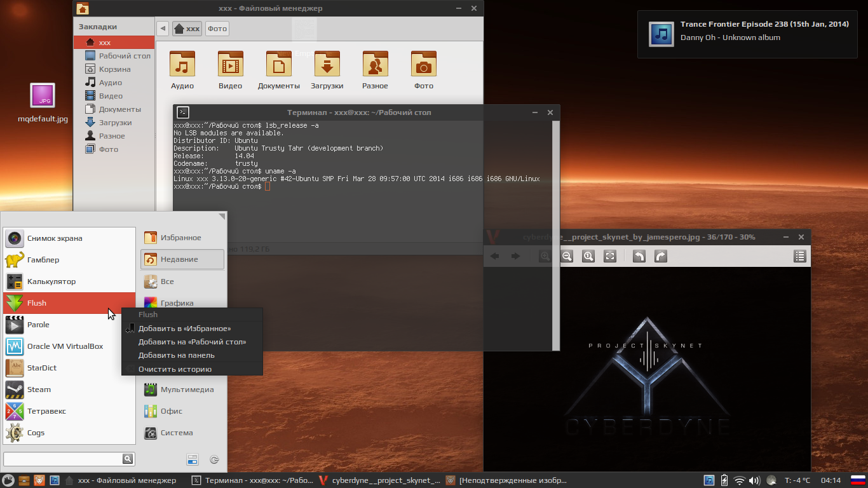Select mqdefault.jpg on the desktop
The height and width of the screenshot is (488, 868).
[x=43, y=102]
